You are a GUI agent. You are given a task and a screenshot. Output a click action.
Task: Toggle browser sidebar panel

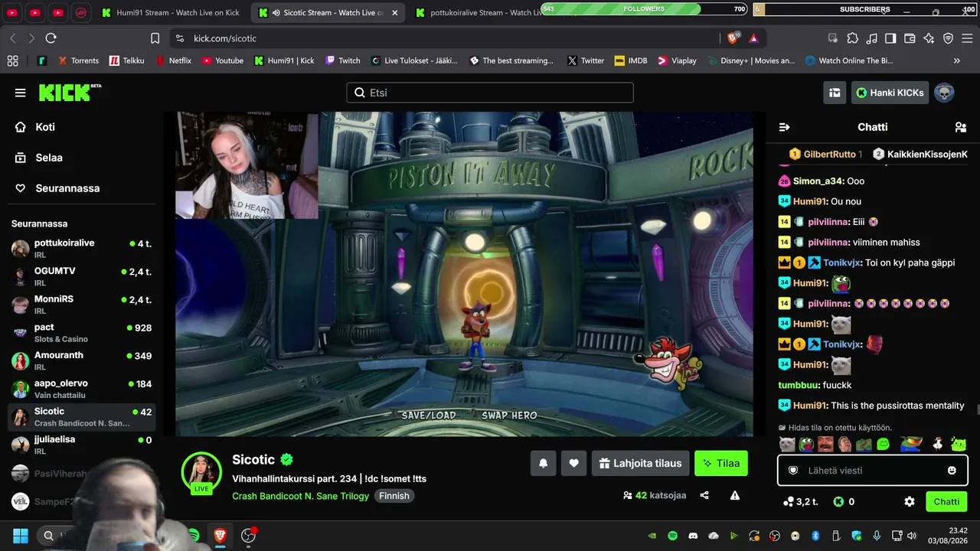pos(890,38)
